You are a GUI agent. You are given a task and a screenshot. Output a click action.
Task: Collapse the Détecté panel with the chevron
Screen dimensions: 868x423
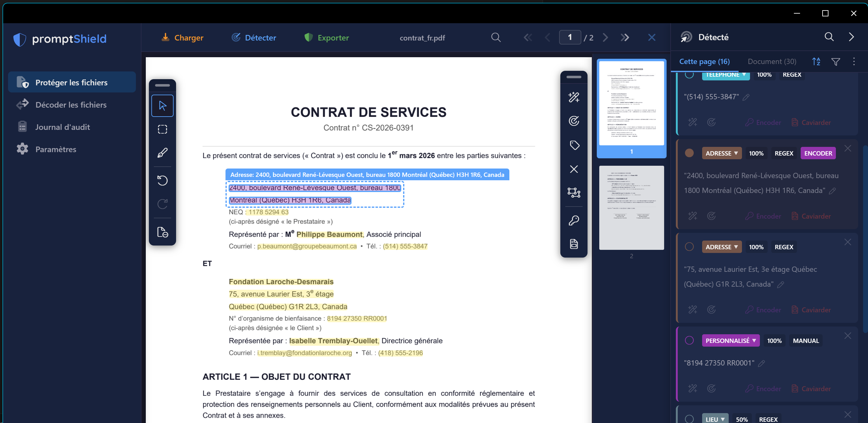coord(852,37)
